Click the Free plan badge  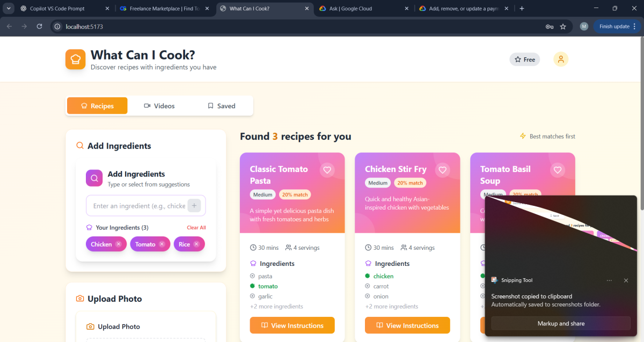pyautogui.click(x=524, y=60)
